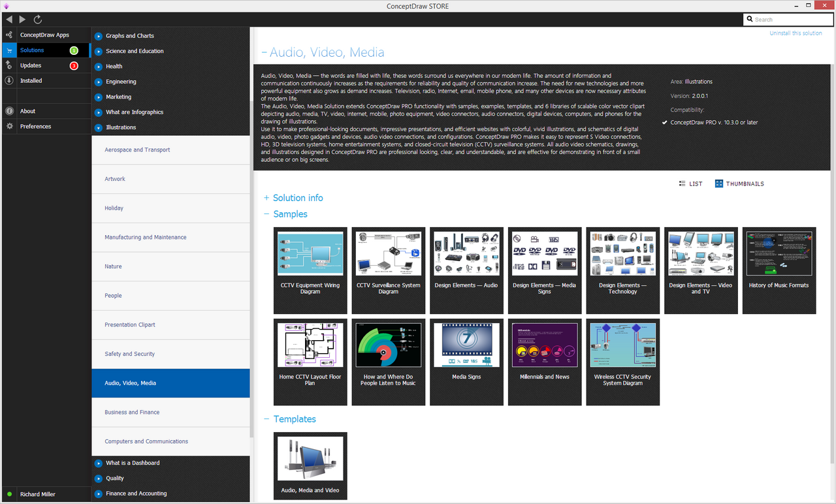836x504 pixels.
Task: Select Safety and Security in list
Action: pyautogui.click(x=130, y=354)
